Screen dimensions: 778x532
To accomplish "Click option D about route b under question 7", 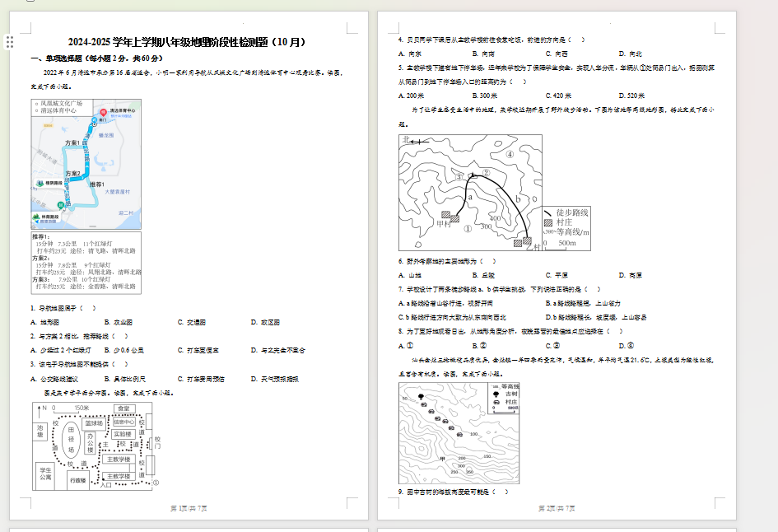I will point(596,317).
